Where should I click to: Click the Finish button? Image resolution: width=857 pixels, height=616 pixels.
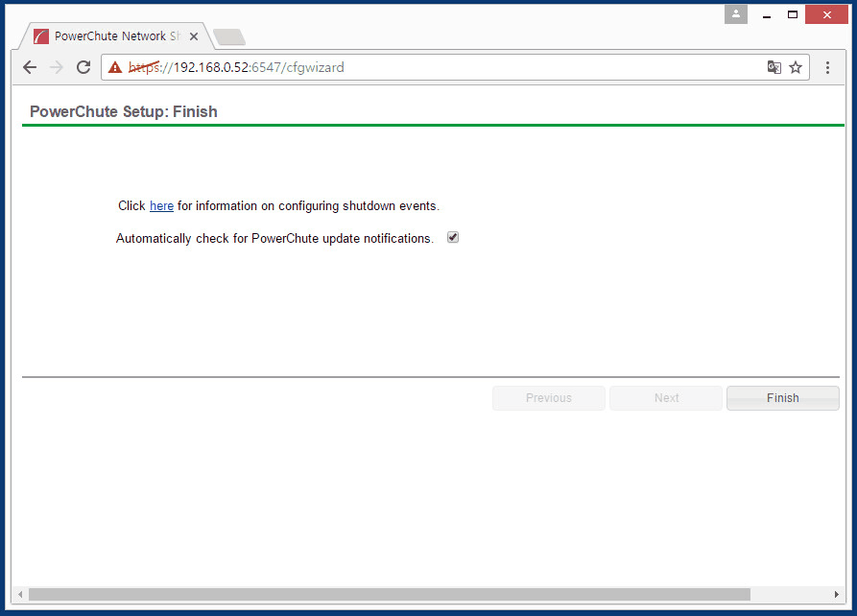783,398
